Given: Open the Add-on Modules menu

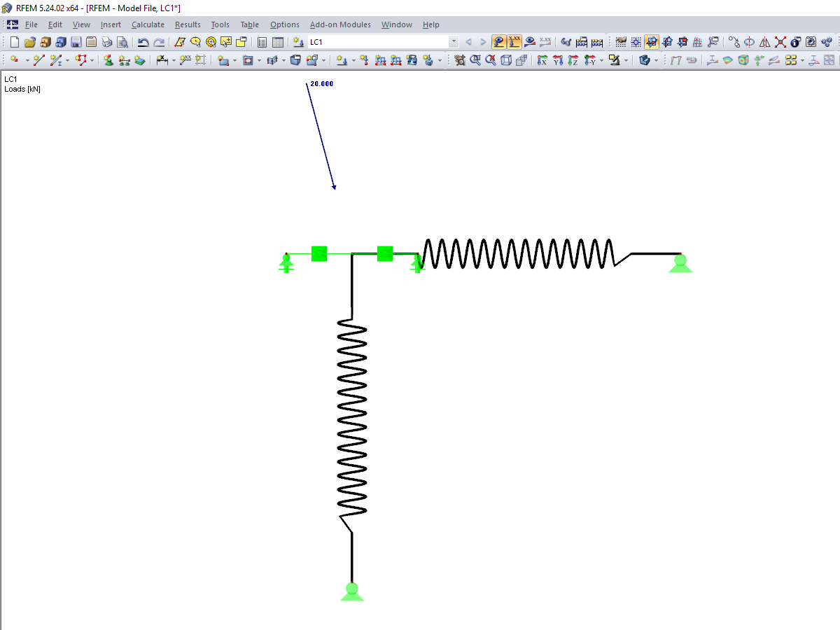Looking at the screenshot, I should click(340, 24).
